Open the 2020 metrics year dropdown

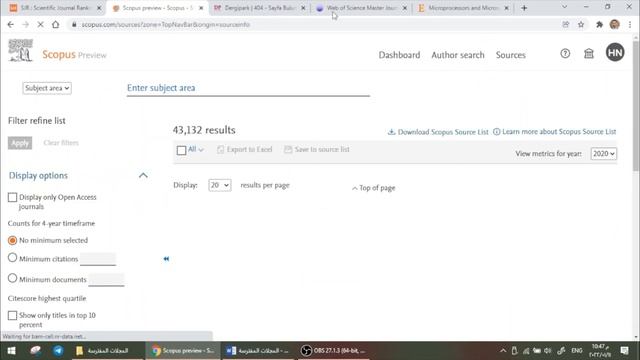604,153
